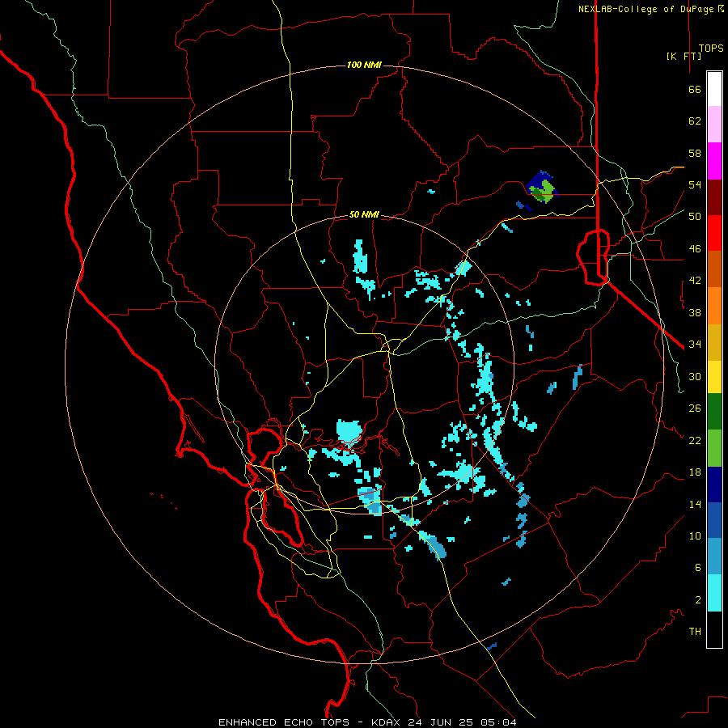Click the cyan legend swatch

[x=714, y=593]
